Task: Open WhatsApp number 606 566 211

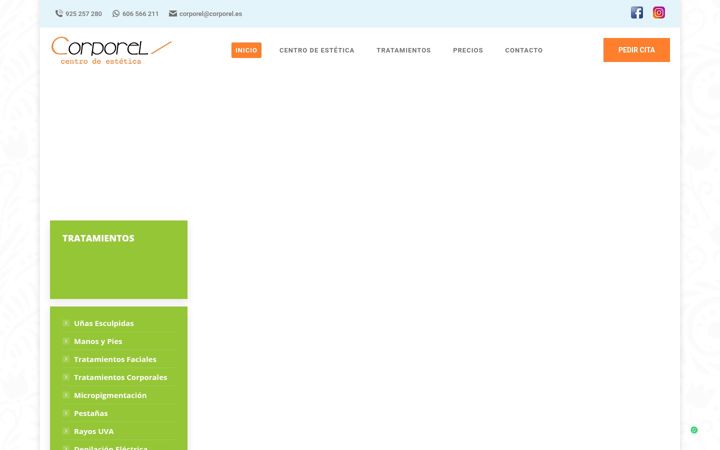Action: click(141, 14)
